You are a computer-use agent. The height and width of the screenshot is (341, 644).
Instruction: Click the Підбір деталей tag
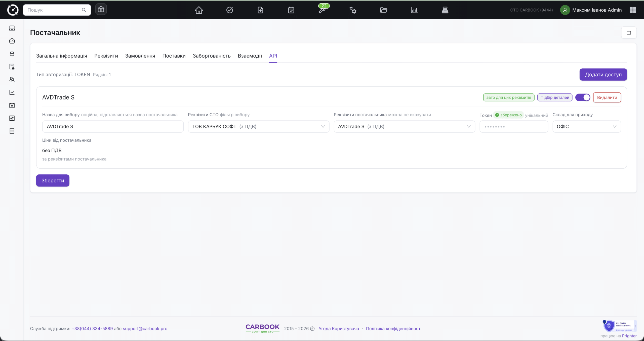click(x=555, y=98)
